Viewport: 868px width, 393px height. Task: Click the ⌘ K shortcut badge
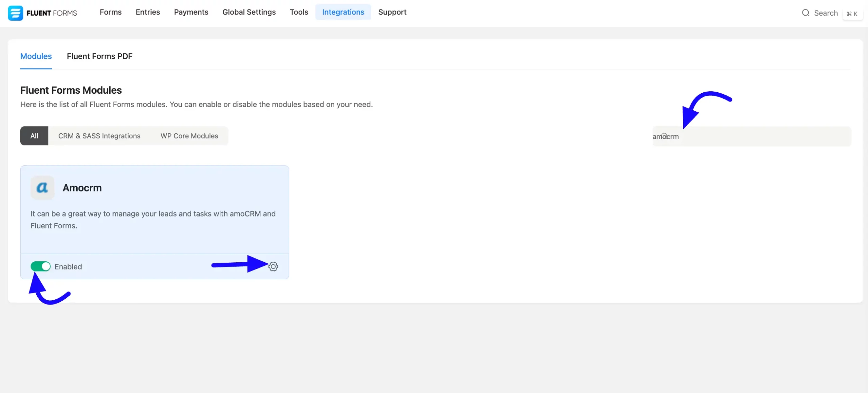tap(852, 14)
